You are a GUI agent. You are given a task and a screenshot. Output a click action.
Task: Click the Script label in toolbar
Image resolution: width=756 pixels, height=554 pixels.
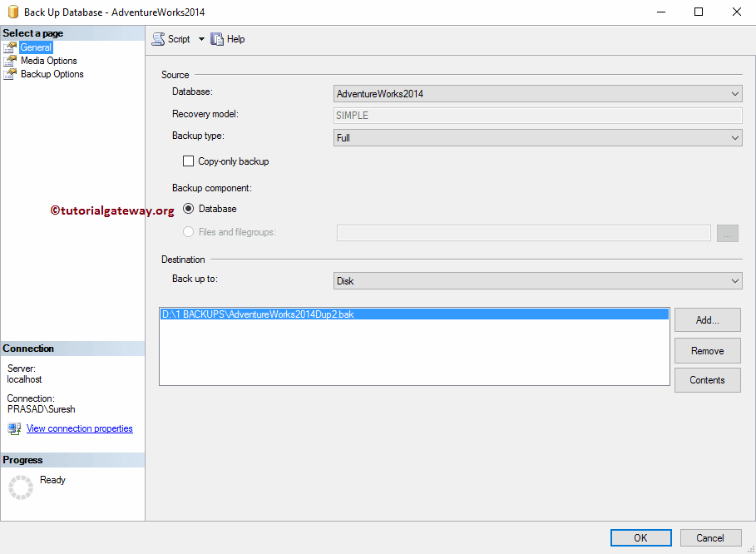click(179, 39)
